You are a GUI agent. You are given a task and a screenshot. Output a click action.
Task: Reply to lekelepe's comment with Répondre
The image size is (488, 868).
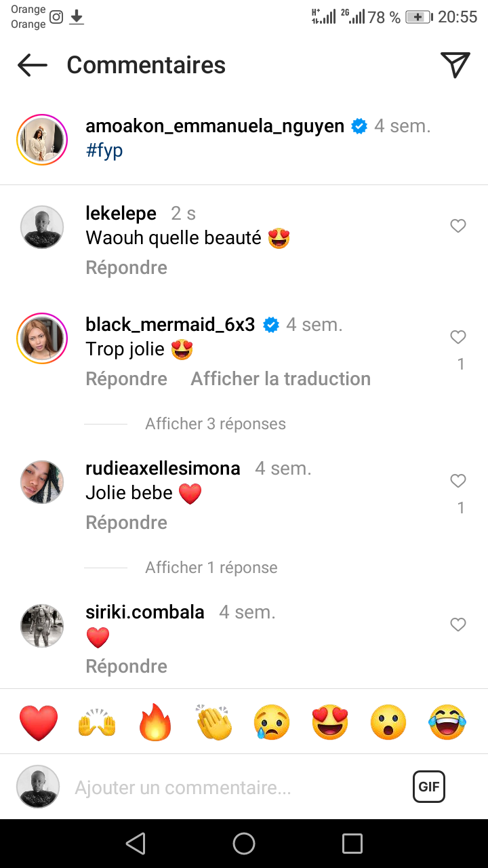126,267
